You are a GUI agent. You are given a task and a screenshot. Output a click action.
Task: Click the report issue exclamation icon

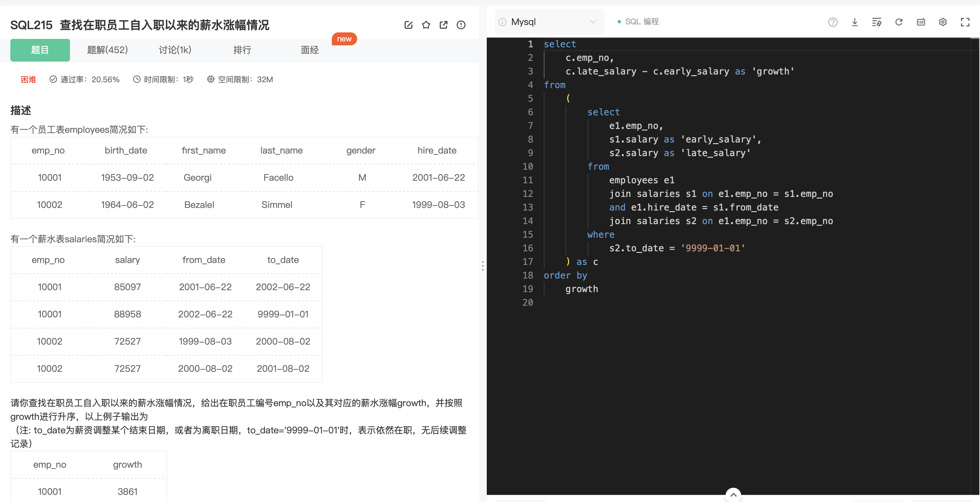pos(461,25)
